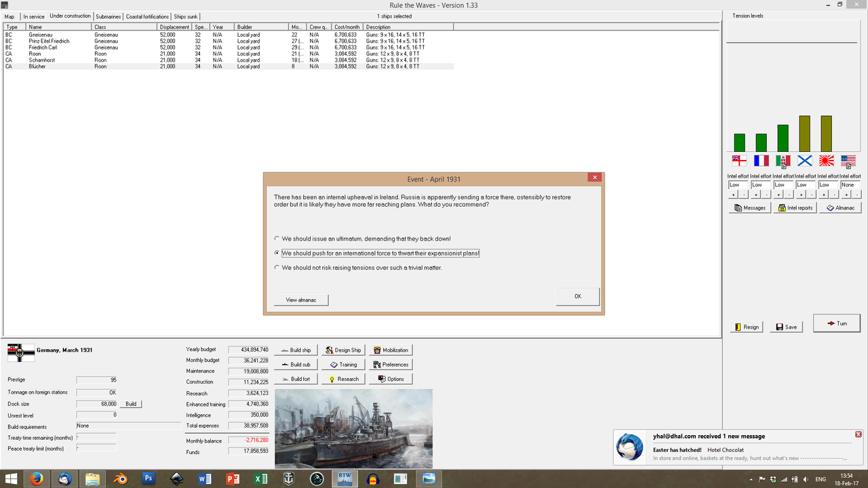Open Britain's intel effort level selector
This screenshot has width=868, height=488.
click(737, 184)
